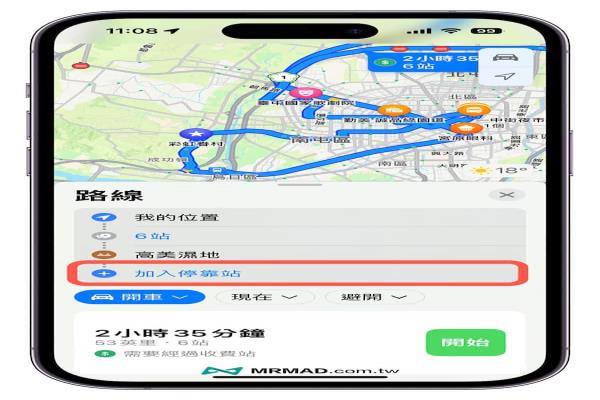Tap the blue plus icon for adding stop
Viewport: 600px width, 400px height.
[104, 274]
